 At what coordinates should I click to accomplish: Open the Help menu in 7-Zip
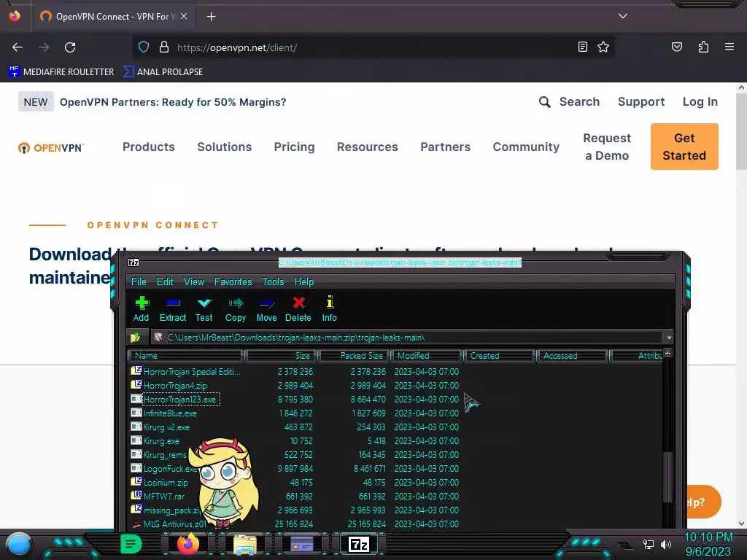304,282
